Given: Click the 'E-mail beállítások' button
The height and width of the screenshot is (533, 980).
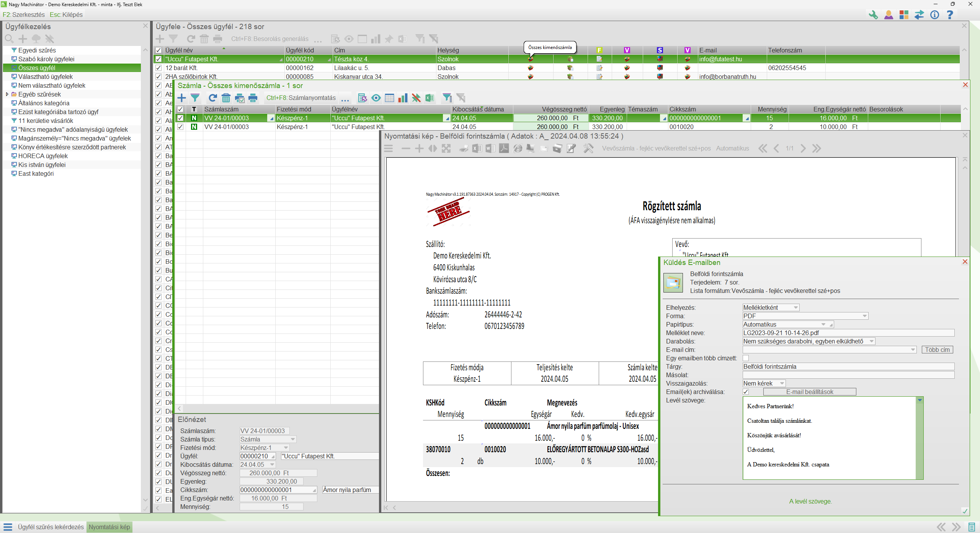Looking at the screenshot, I should pos(809,392).
